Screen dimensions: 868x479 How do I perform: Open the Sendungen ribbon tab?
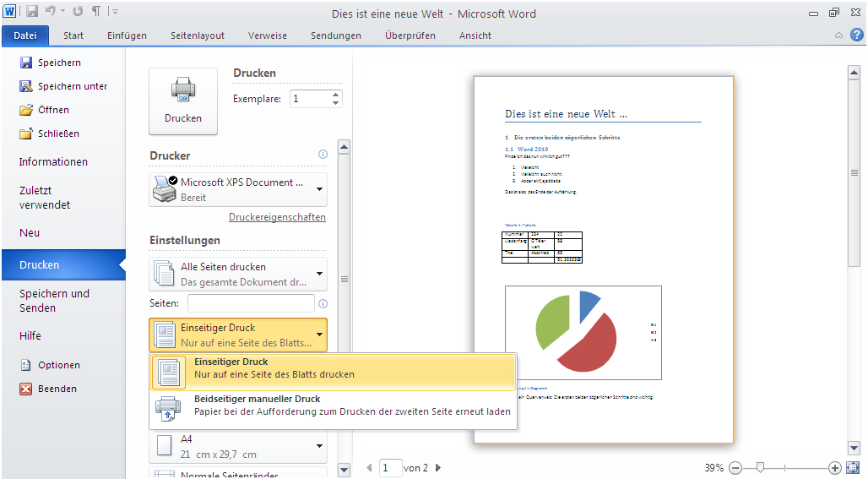coord(335,35)
